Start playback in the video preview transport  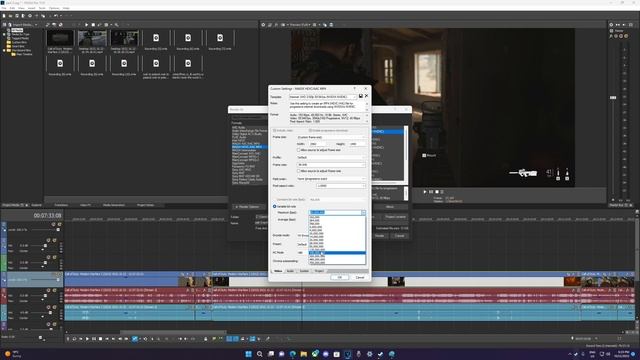pyautogui.click(x=425, y=191)
